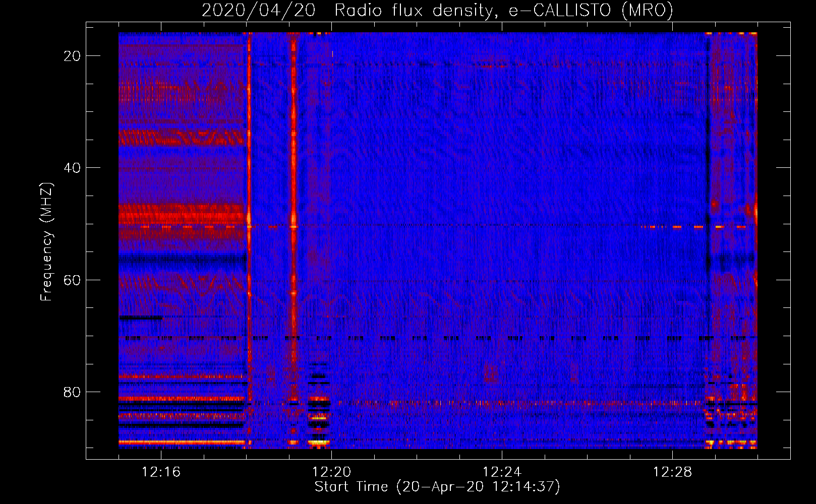
Task: Click the plot title "Radio flux density, e-CALLISTO (MRO)"
Action: [504, 11]
